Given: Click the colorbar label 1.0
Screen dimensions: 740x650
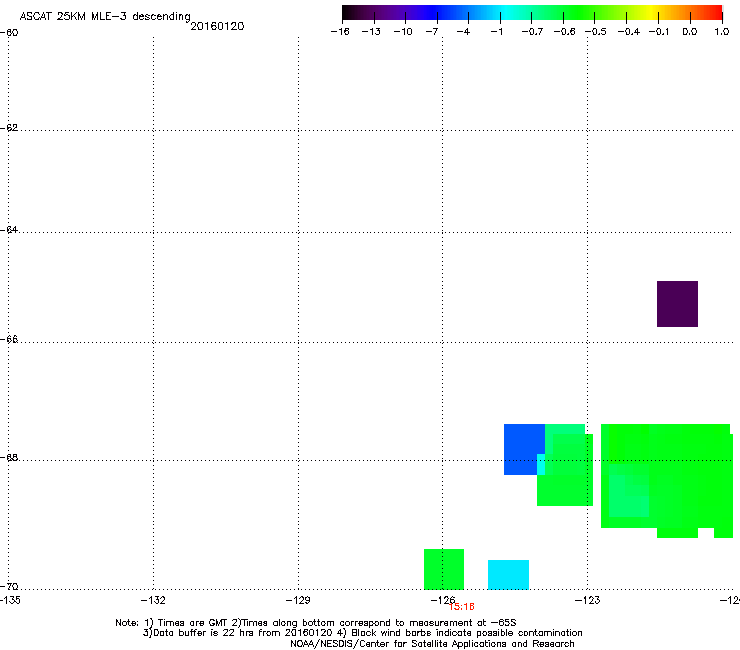Looking at the screenshot, I should point(722,32).
